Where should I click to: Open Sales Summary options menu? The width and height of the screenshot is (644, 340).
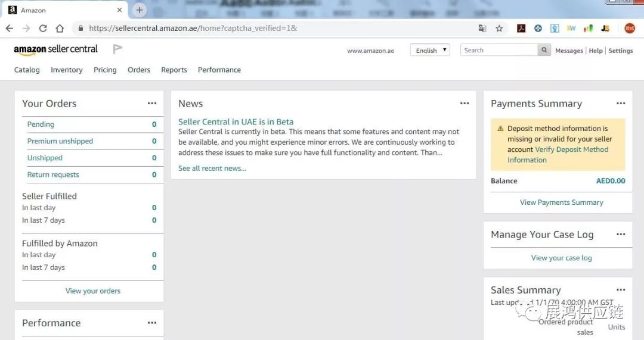pos(621,289)
